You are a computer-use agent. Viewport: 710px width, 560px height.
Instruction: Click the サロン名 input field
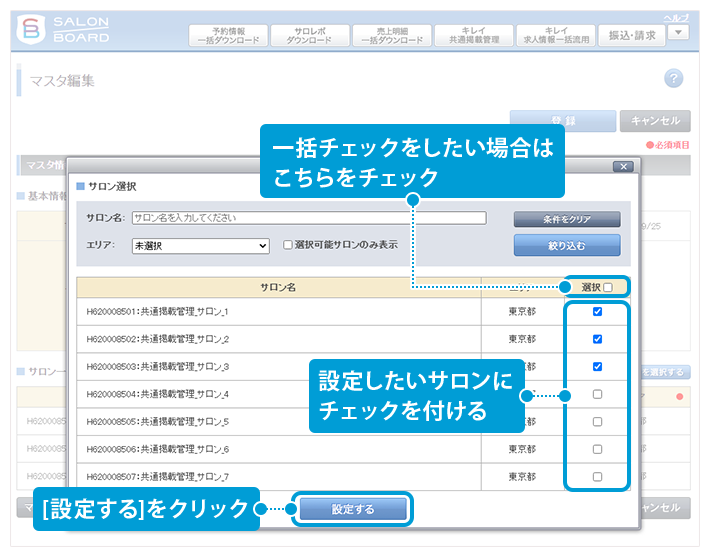pyautogui.click(x=308, y=218)
